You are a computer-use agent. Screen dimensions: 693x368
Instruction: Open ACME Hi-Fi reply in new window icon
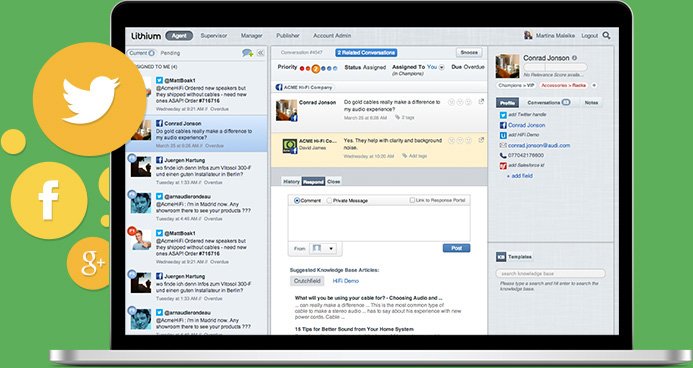[481, 140]
